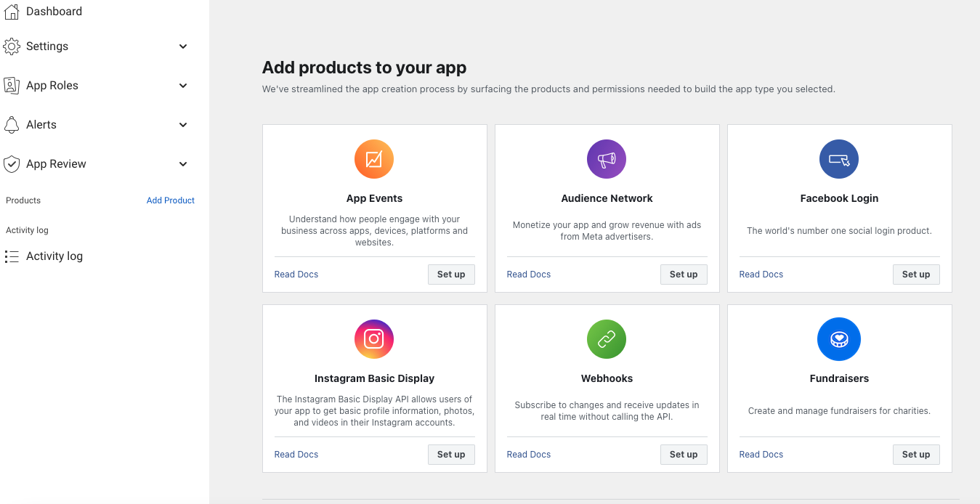The width and height of the screenshot is (980, 504).
Task: Open Dashboard from the sidebar menu
Action: [54, 12]
